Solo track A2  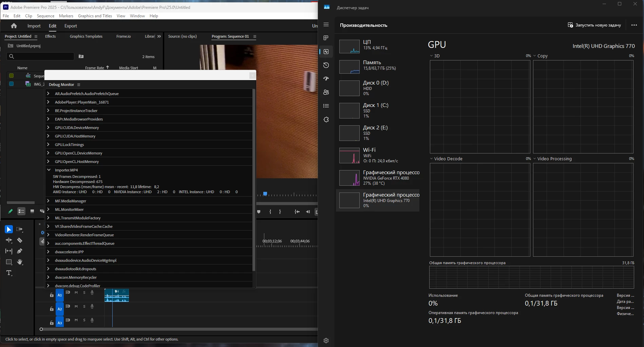click(84, 307)
